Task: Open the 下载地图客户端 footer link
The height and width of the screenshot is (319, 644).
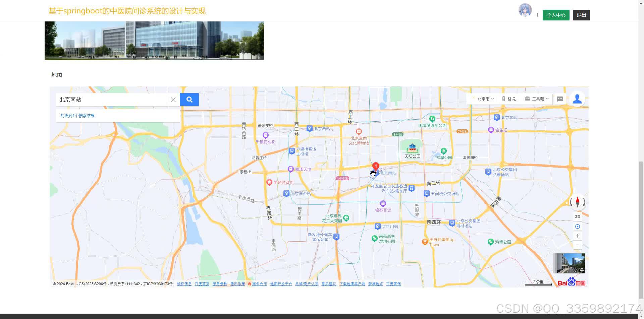Action: pos(352,284)
